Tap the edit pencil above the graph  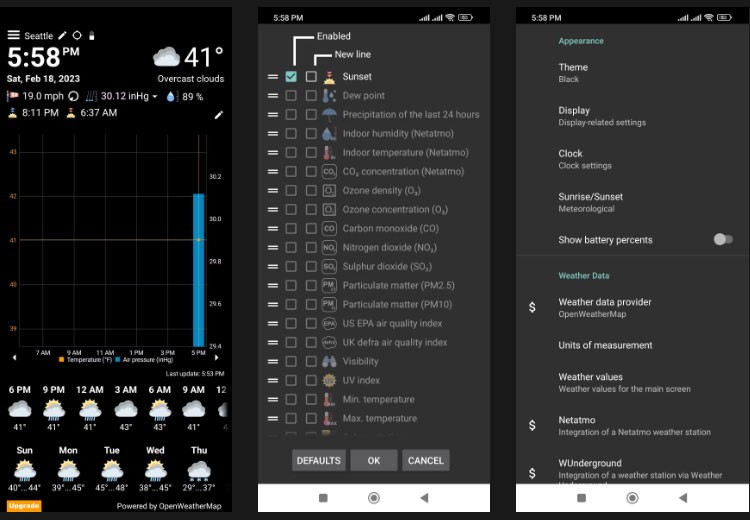click(219, 115)
